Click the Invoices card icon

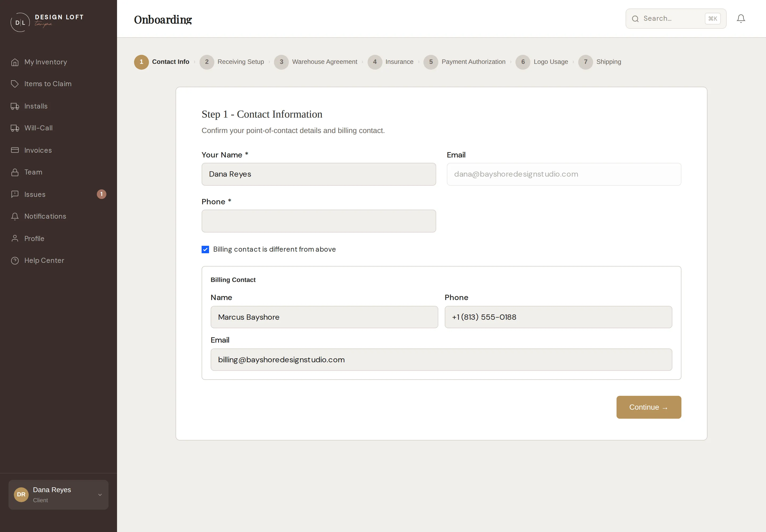point(15,150)
